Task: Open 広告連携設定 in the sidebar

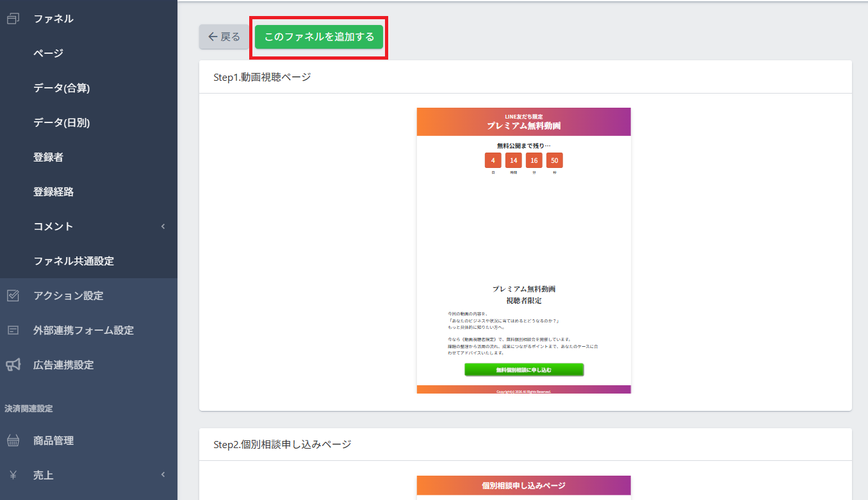Action: coord(63,365)
